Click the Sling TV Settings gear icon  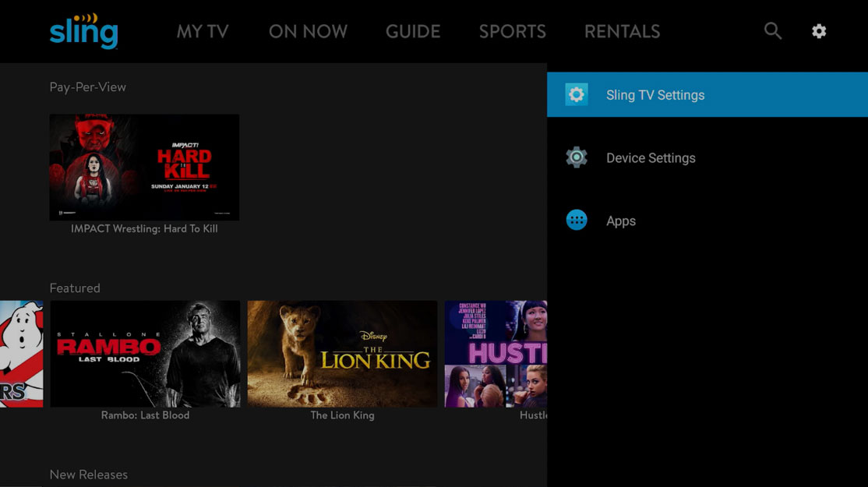pyautogui.click(x=577, y=94)
